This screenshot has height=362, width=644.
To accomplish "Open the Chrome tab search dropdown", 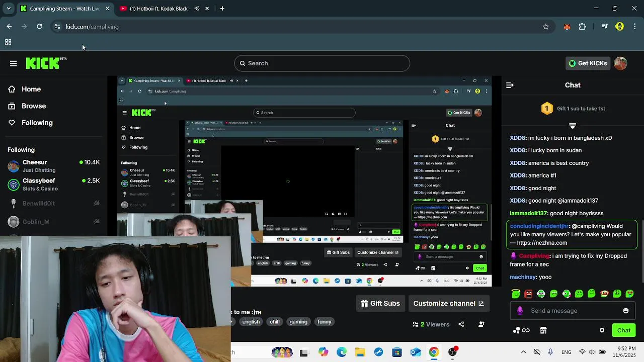I will (x=9, y=9).
